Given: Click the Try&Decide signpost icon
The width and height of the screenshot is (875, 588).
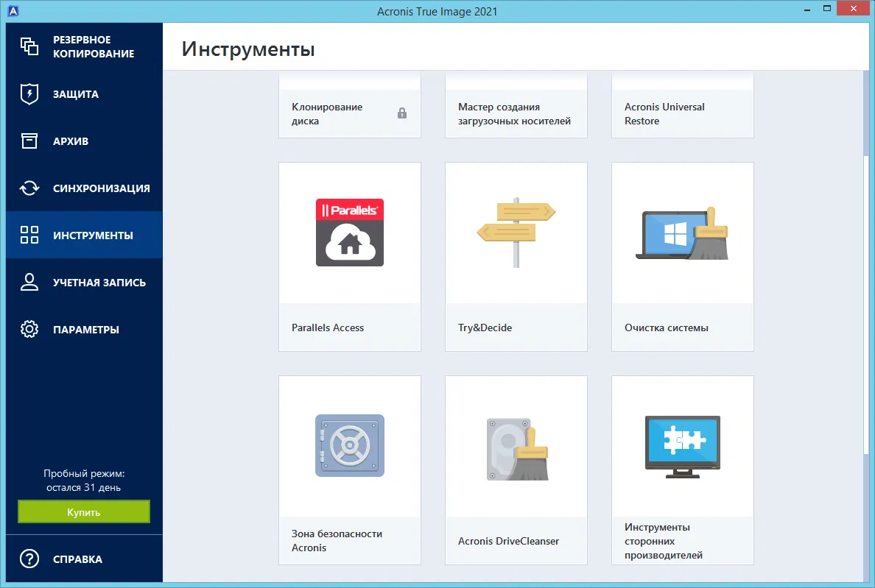Looking at the screenshot, I should [516, 233].
